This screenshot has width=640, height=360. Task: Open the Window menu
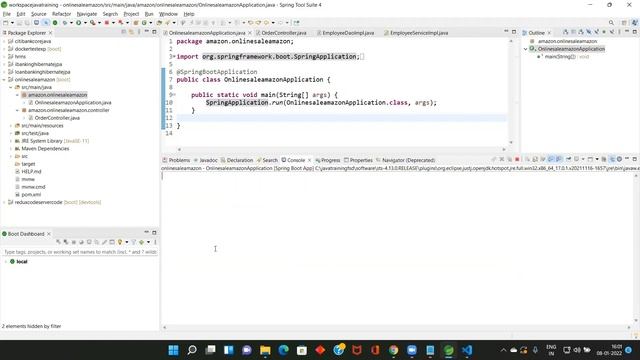click(168, 14)
